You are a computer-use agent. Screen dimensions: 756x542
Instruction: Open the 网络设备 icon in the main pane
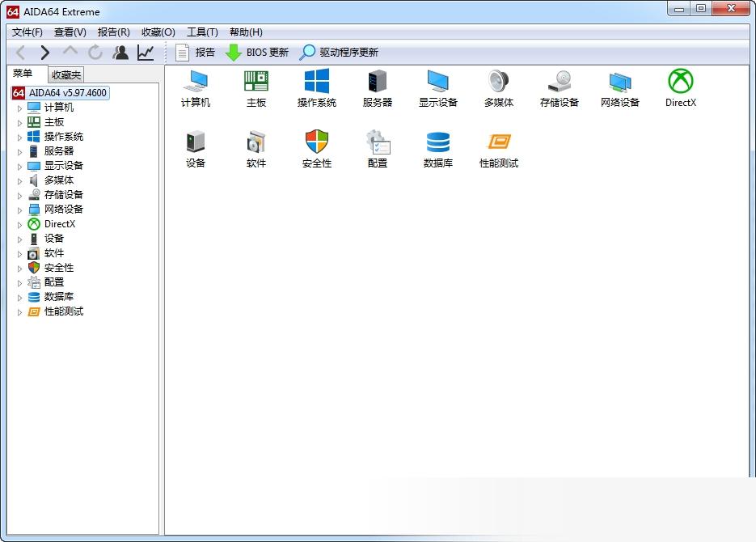click(620, 82)
